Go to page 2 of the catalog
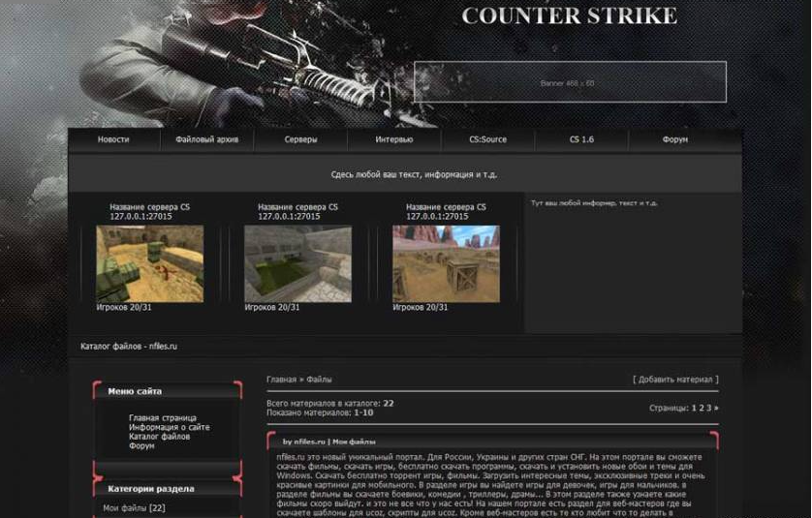 click(701, 409)
